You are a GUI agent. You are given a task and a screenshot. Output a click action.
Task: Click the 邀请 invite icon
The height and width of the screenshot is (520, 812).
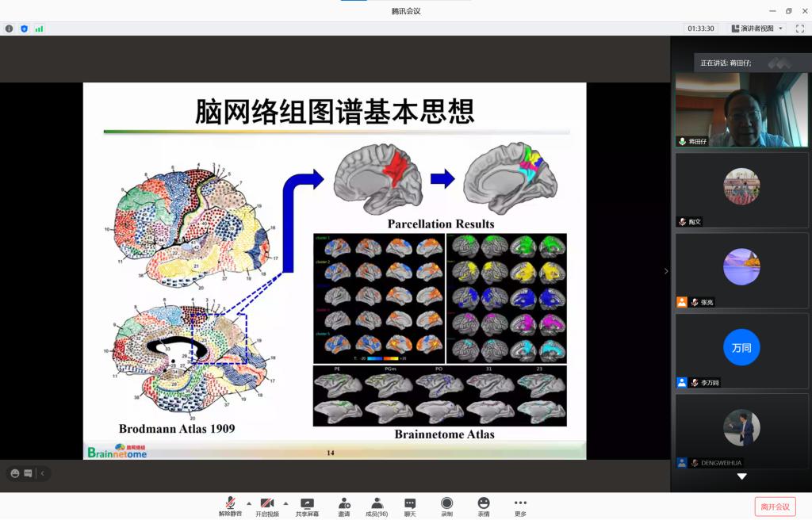344,506
